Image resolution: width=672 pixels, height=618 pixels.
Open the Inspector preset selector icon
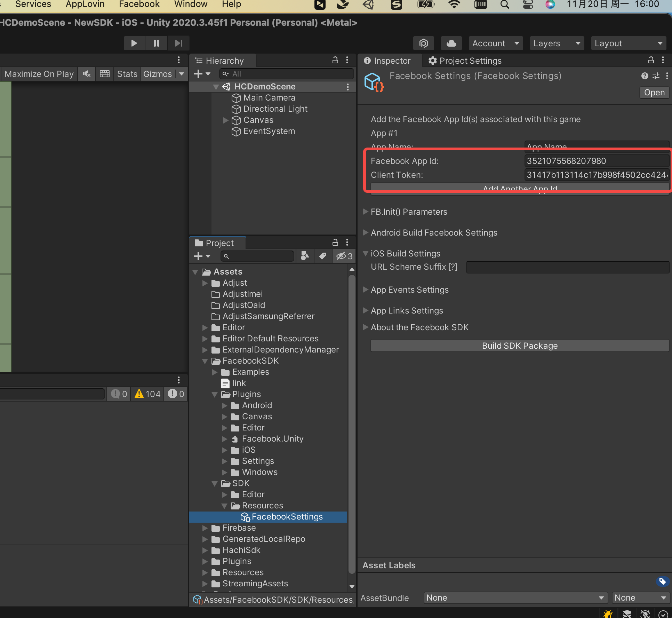656,76
